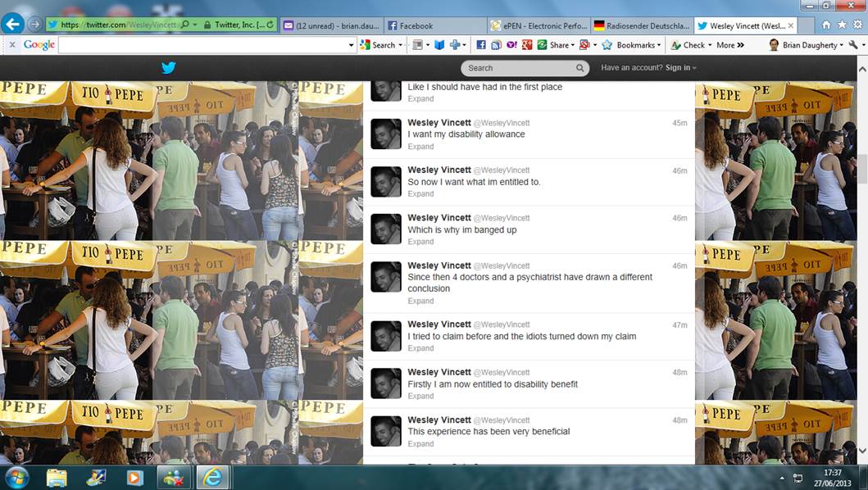Click the page scrollbar down arrow

862,451
